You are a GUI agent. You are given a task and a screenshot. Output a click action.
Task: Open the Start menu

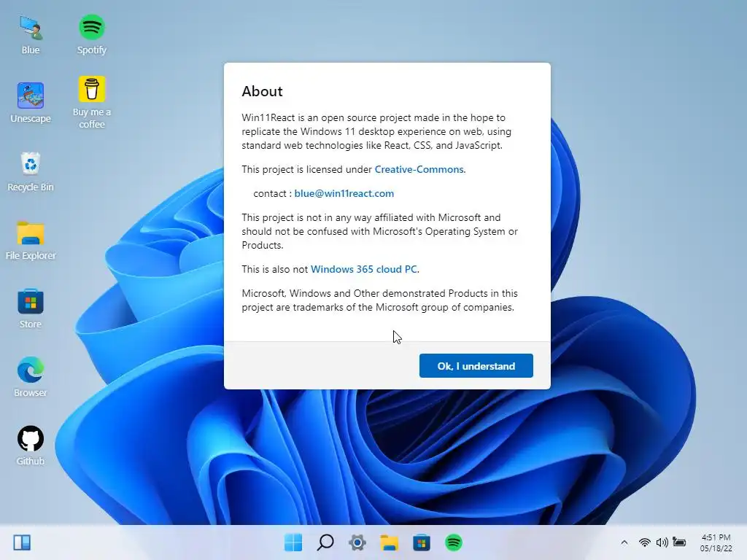click(293, 542)
